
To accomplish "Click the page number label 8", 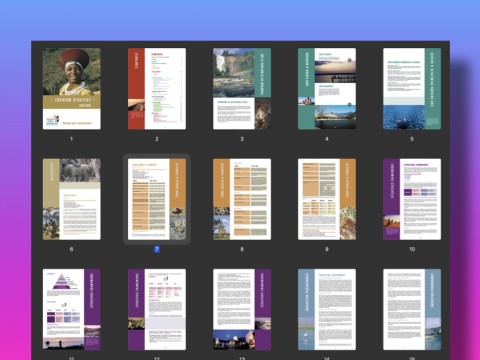I will tap(242, 249).
